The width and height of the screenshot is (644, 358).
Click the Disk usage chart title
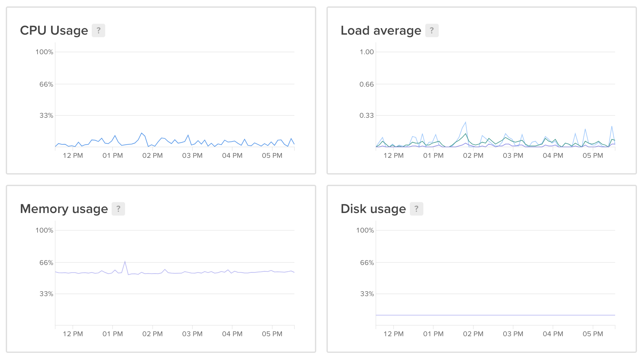click(373, 209)
